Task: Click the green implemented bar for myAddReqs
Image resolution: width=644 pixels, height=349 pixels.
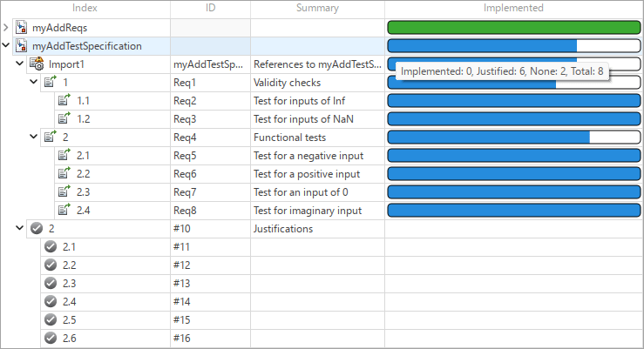Action: 513,28
